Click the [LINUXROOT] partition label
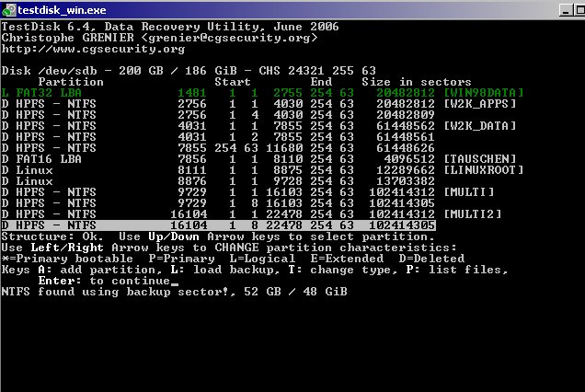 pyautogui.click(x=483, y=170)
